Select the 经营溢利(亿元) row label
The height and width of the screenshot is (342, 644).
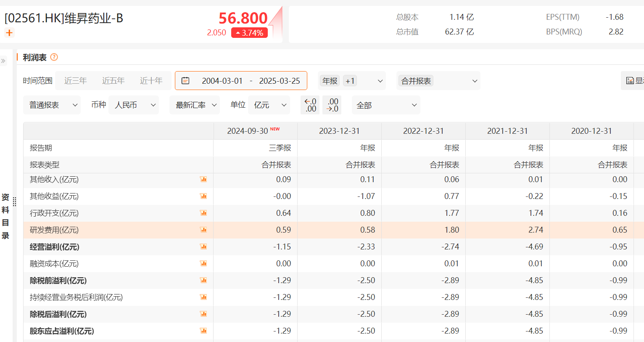55,247
